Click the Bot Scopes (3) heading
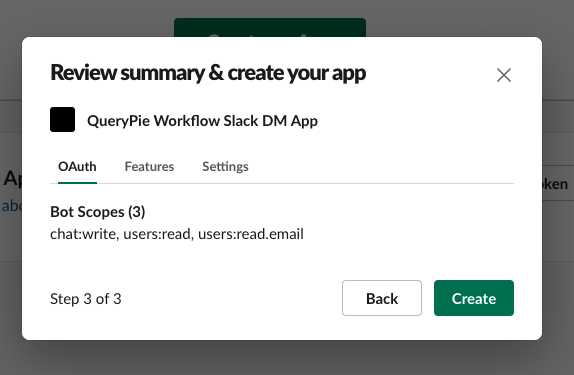This screenshot has width=574, height=375. point(98,212)
